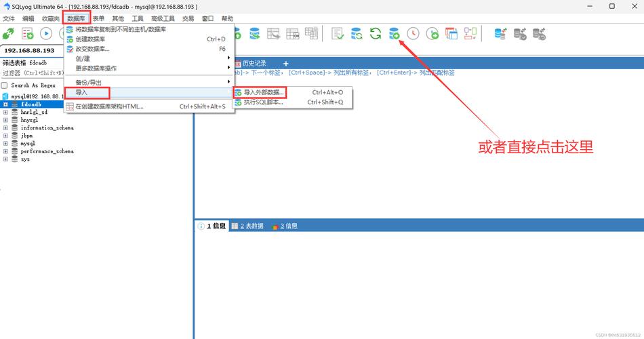
Task: Click the green plug new connection icon
Action: [8, 33]
